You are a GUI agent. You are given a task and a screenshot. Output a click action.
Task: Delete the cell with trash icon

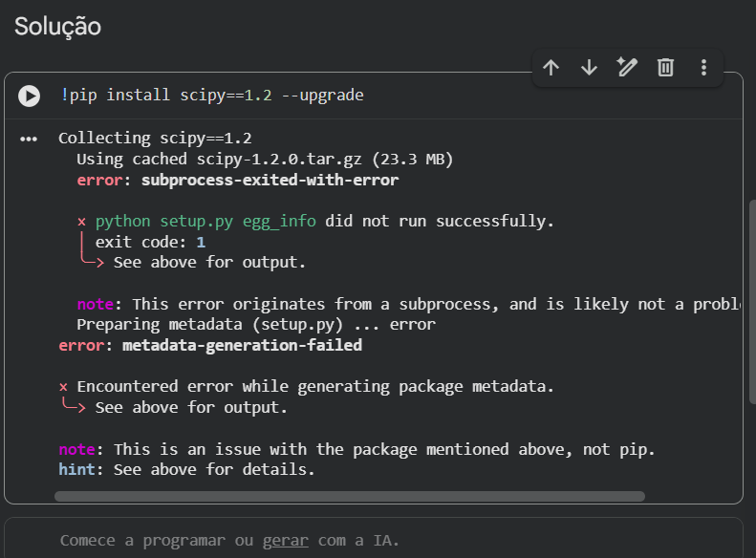(x=665, y=67)
